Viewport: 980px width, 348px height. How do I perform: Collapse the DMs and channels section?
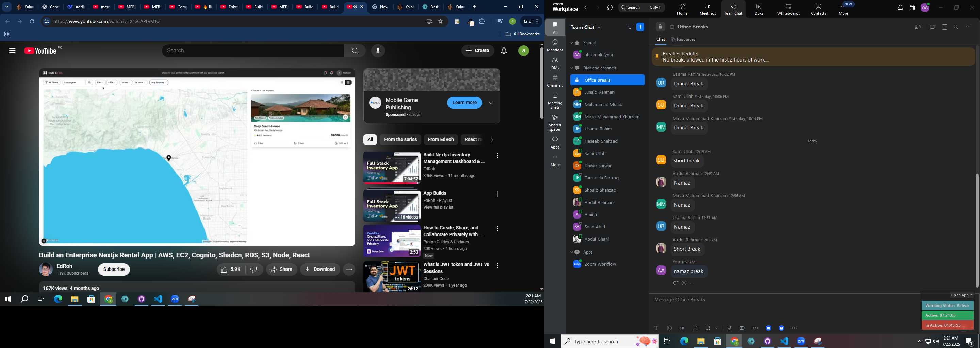pos(571,68)
